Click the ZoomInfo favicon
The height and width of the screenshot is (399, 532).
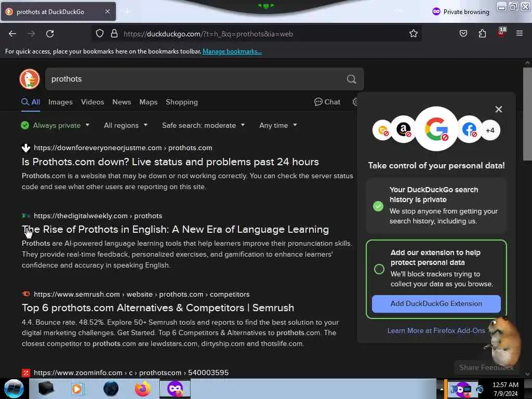point(26,373)
